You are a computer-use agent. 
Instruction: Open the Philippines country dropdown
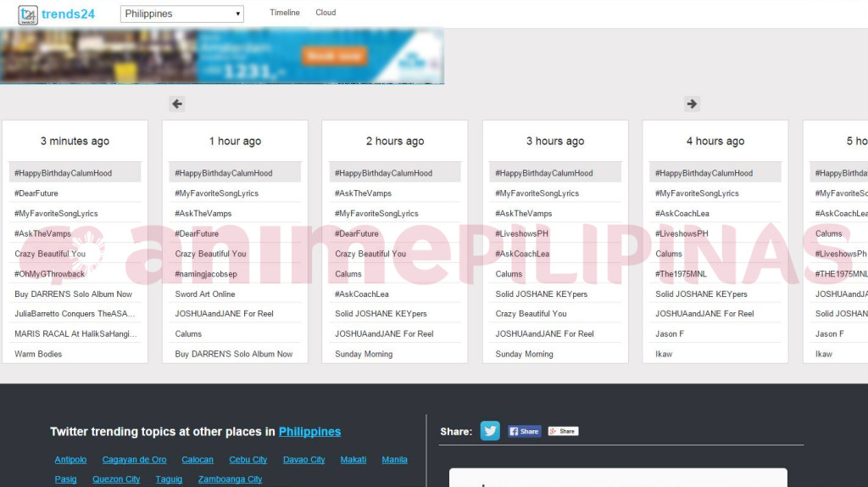[x=181, y=14]
